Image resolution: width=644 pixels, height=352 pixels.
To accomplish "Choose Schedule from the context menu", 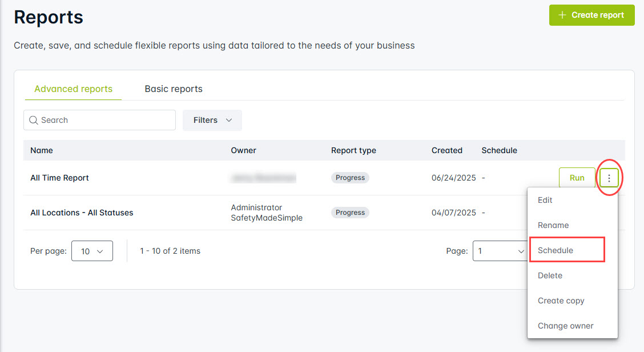I will pos(556,250).
